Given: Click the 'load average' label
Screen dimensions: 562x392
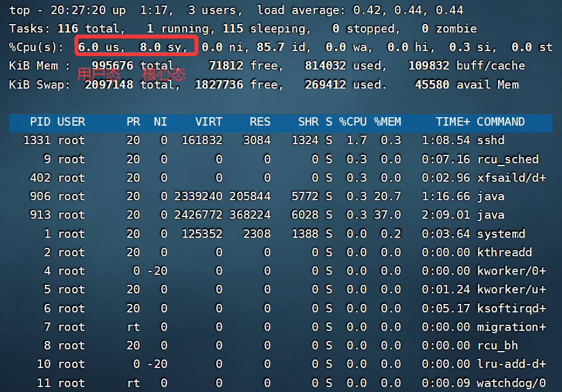Looking at the screenshot, I should tap(301, 11).
